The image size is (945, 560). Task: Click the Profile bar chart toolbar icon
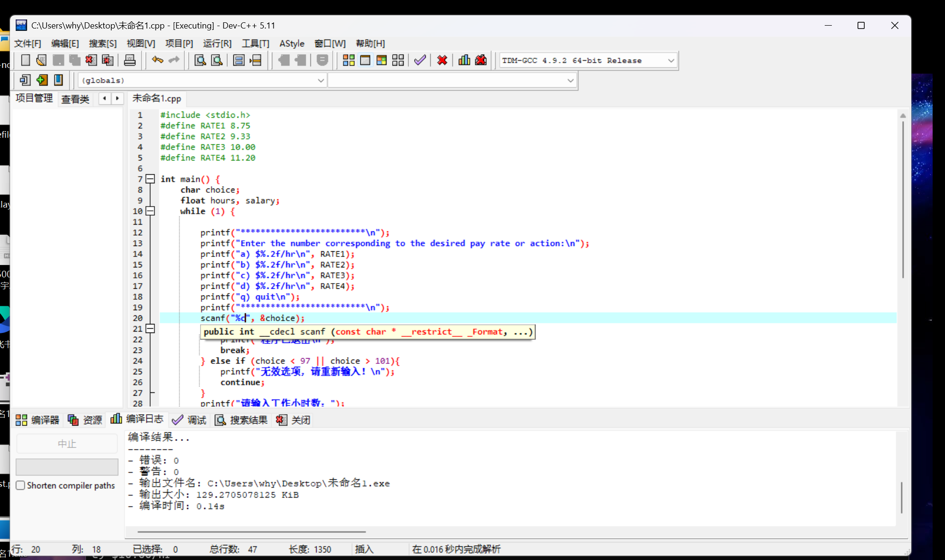click(x=464, y=60)
